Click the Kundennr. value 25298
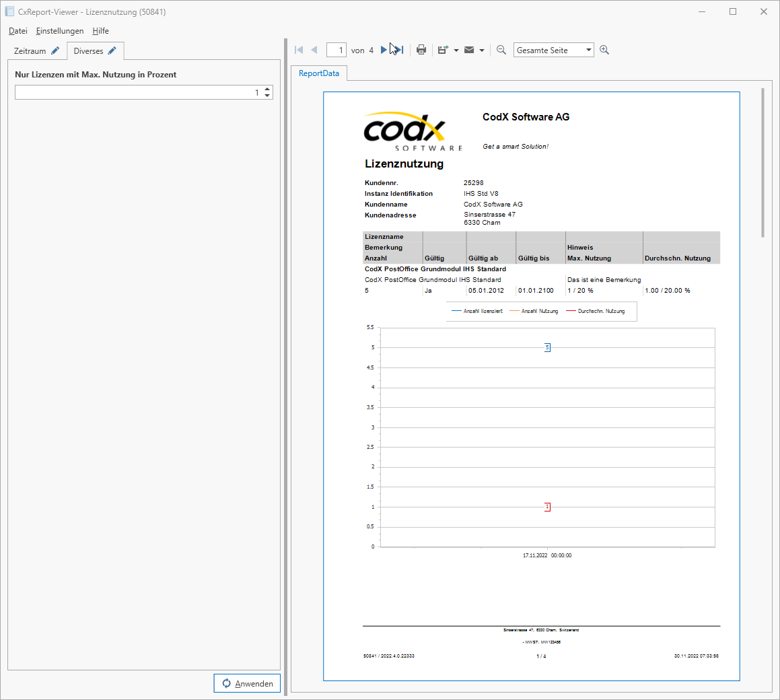The height and width of the screenshot is (700, 780). [x=474, y=182]
